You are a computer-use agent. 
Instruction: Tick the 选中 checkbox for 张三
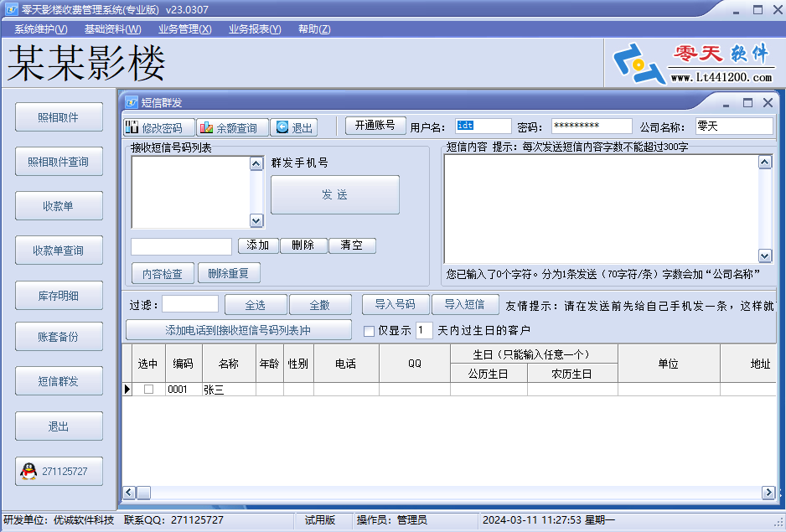148,390
